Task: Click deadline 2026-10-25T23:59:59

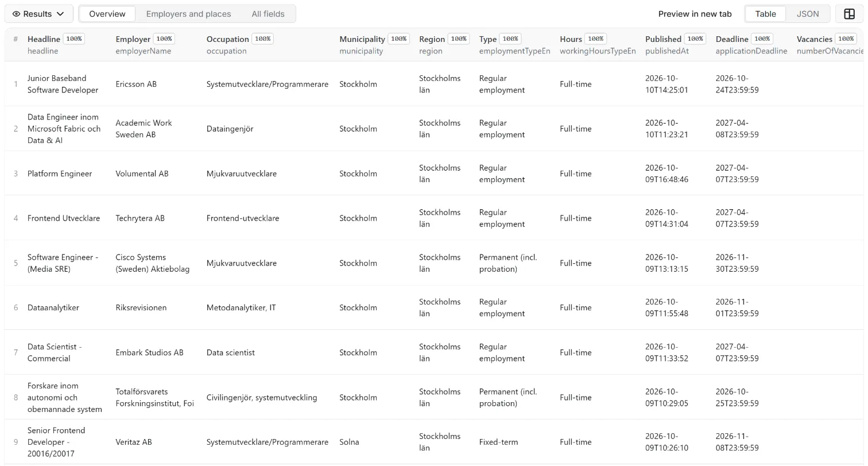Action: coord(737,398)
